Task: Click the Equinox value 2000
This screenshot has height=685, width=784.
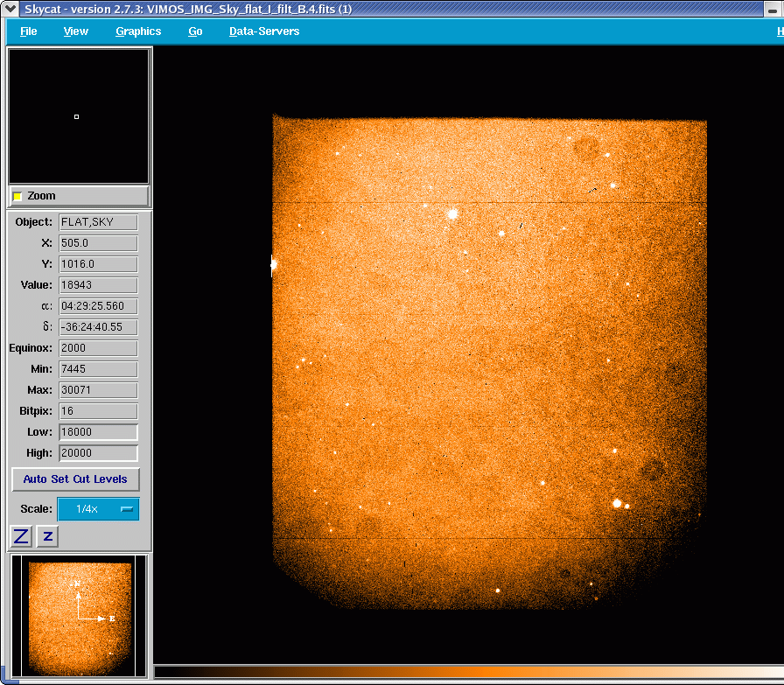Action: tap(99, 348)
